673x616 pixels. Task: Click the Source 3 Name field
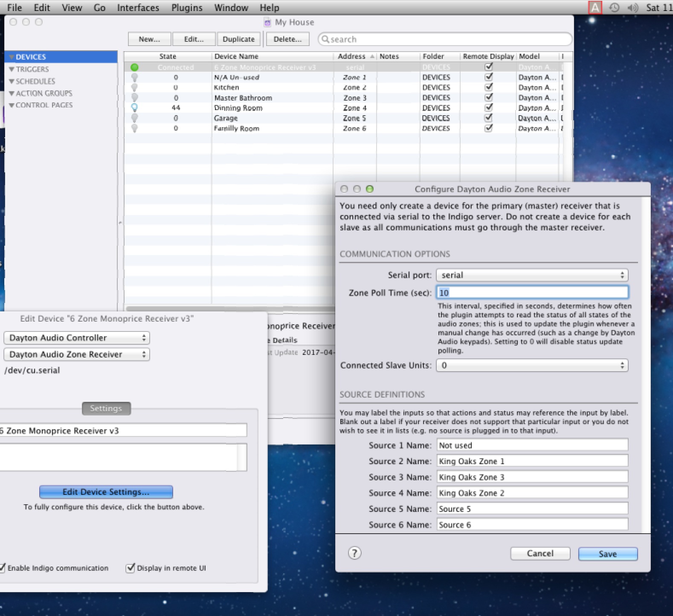click(x=532, y=477)
